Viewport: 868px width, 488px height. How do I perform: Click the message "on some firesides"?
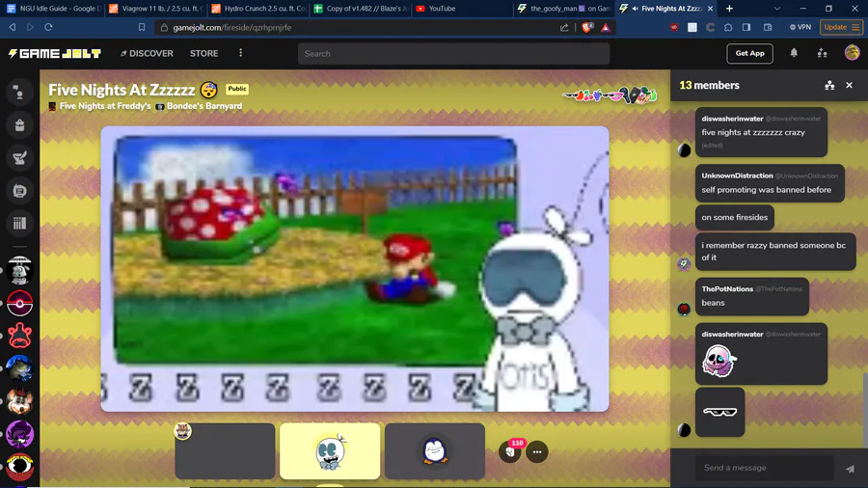coord(735,217)
